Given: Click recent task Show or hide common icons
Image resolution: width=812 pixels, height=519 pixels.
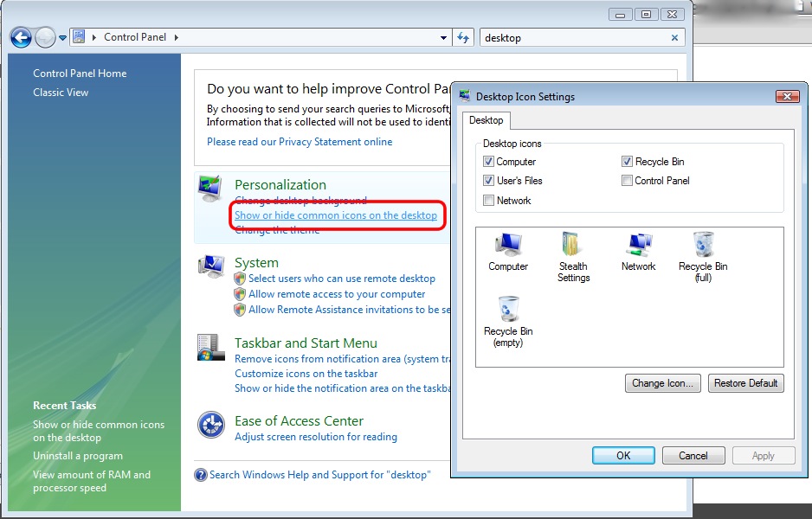Looking at the screenshot, I should [x=99, y=431].
